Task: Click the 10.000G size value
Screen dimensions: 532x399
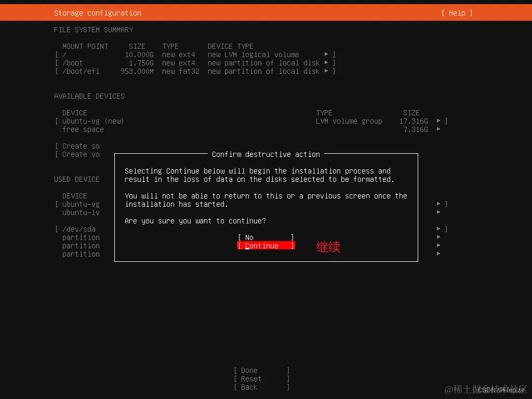Action: (139, 55)
